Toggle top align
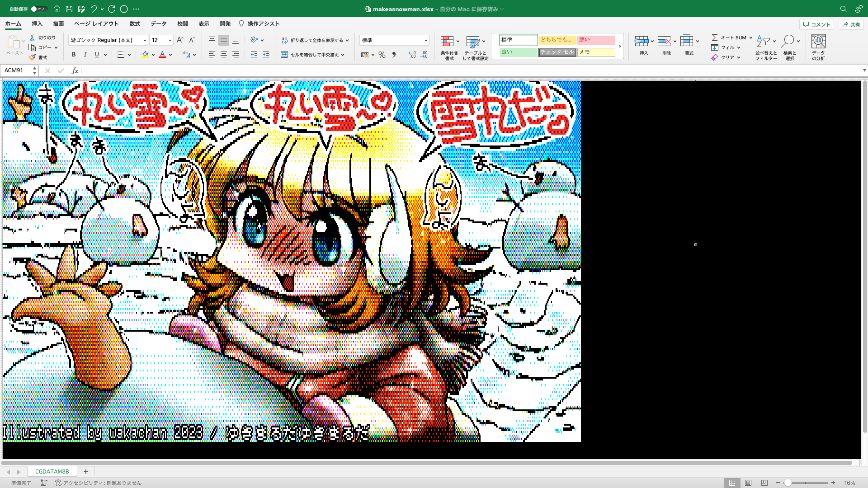This screenshot has height=488, width=868. coord(212,40)
